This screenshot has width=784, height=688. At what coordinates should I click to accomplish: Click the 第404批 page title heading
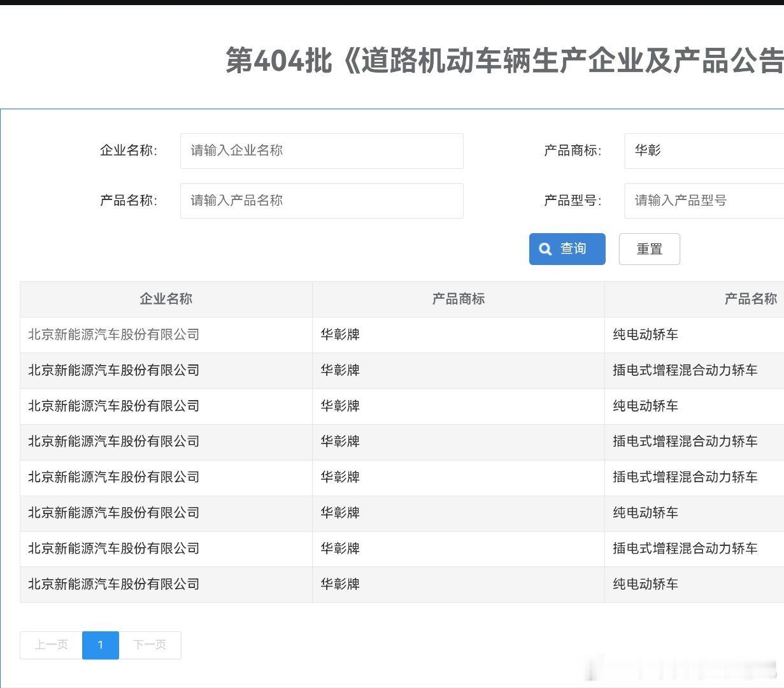(x=503, y=61)
